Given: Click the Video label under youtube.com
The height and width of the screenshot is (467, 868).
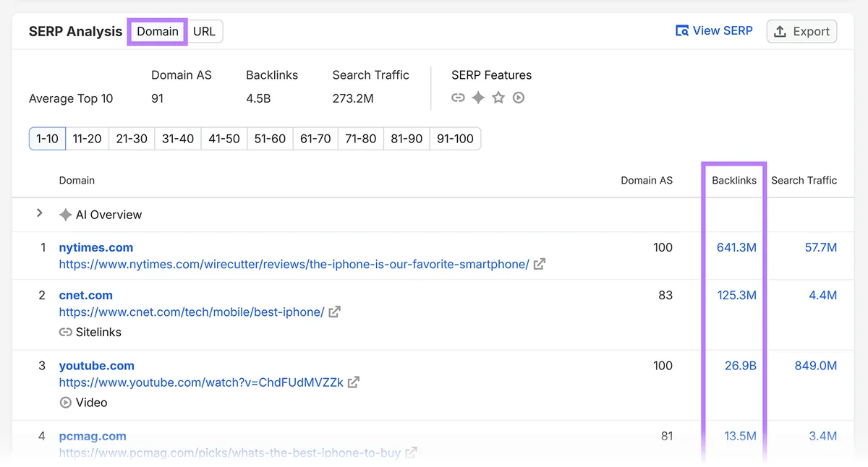Looking at the screenshot, I should 92,403.
